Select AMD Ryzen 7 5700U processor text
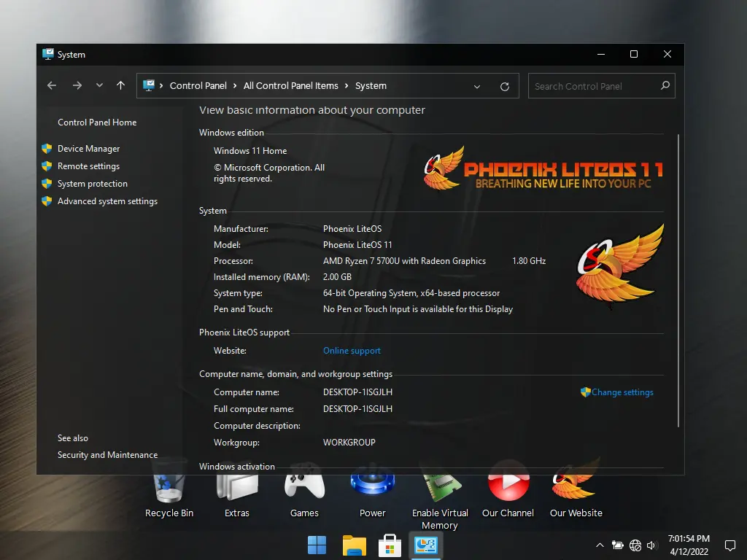The width and height of the screenshot is (747, 560). (x=404, y=261)
